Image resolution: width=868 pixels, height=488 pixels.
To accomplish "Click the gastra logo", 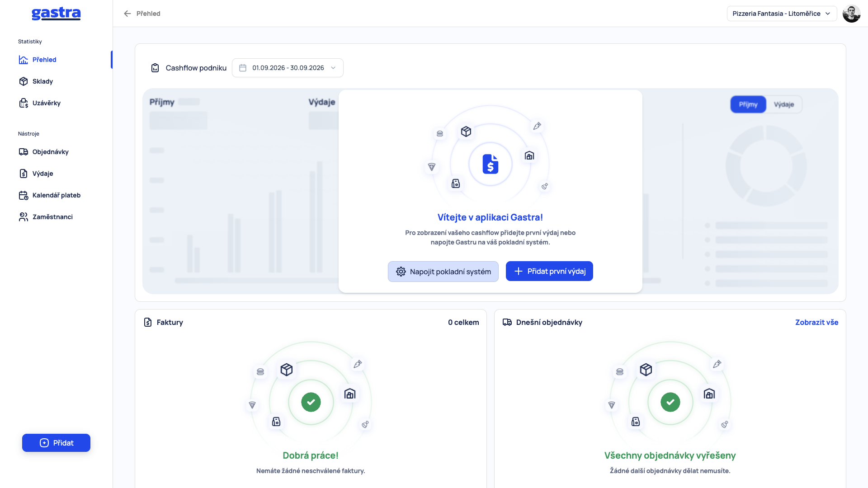I will coord(56,14).
